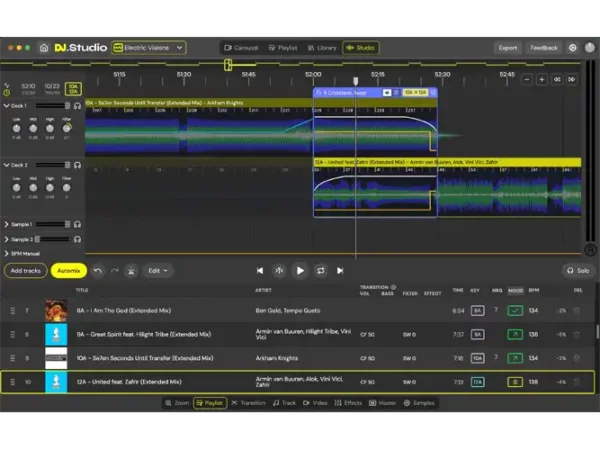Click the 10A > 12A key transition badge

416,93
